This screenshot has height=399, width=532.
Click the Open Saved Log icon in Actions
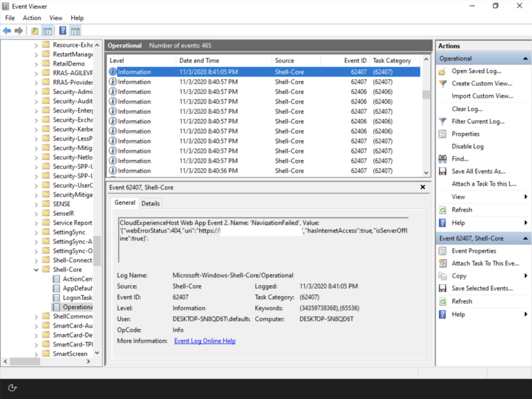tap(441, 71)
